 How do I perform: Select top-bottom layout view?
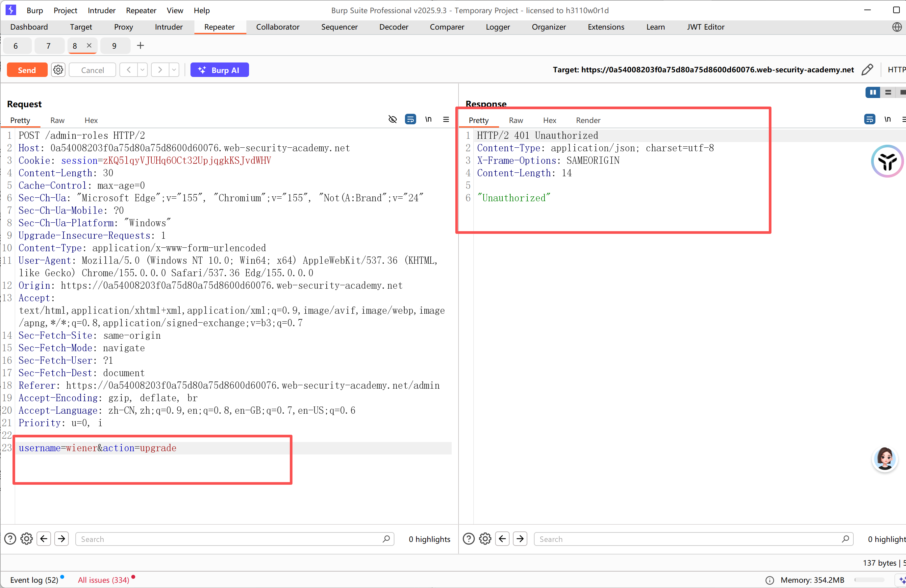[888, 92]
